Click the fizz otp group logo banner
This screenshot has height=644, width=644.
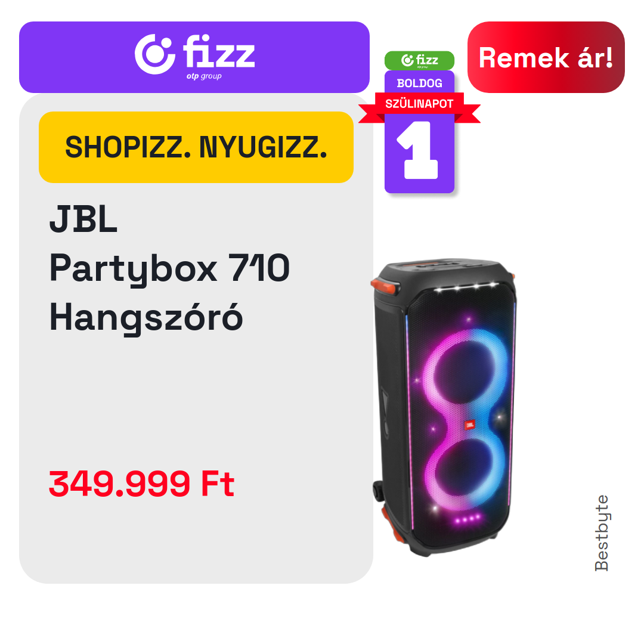coord(194,57)
